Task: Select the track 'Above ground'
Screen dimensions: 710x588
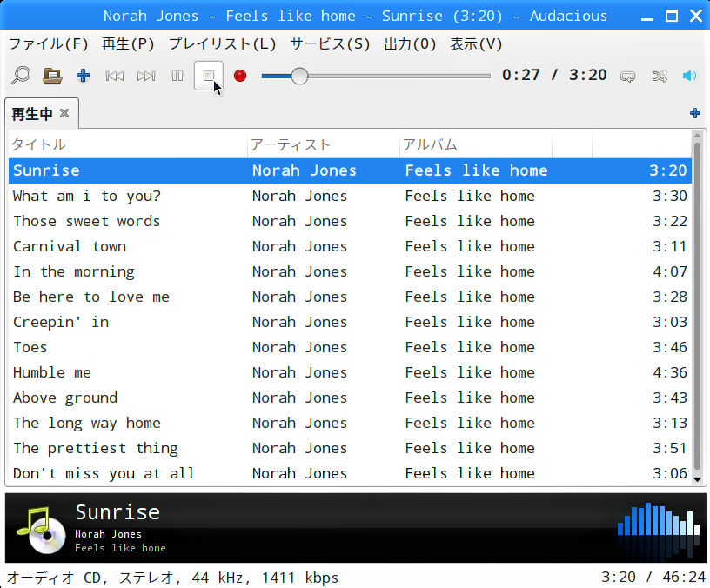Action: pos(350,398)
